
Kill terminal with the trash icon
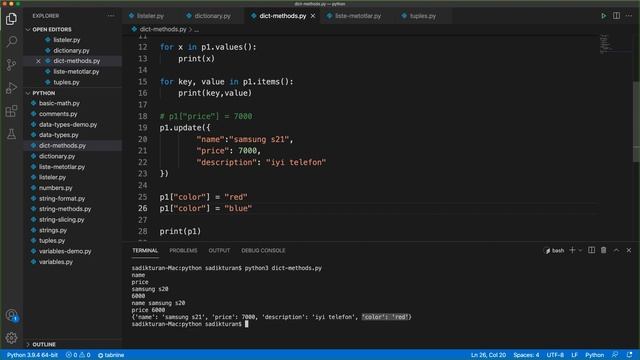pos(604,250)
